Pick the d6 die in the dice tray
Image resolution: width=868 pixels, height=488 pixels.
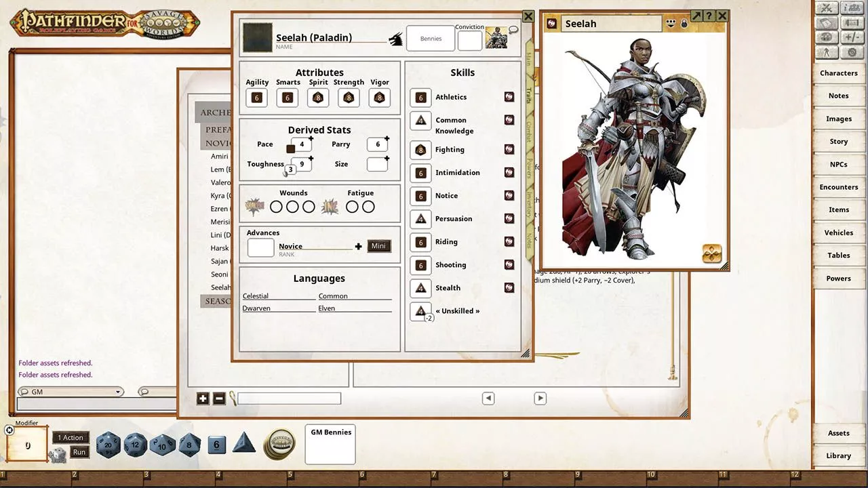216,445
